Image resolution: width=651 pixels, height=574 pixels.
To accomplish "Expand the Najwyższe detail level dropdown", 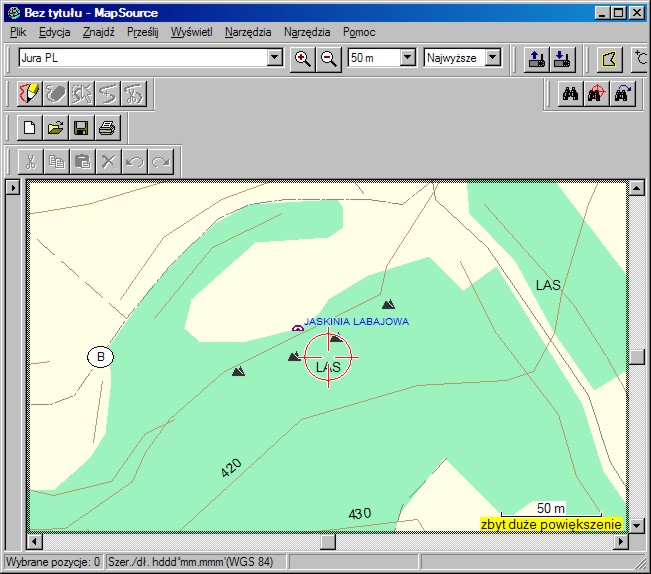I will coord(492,58).
